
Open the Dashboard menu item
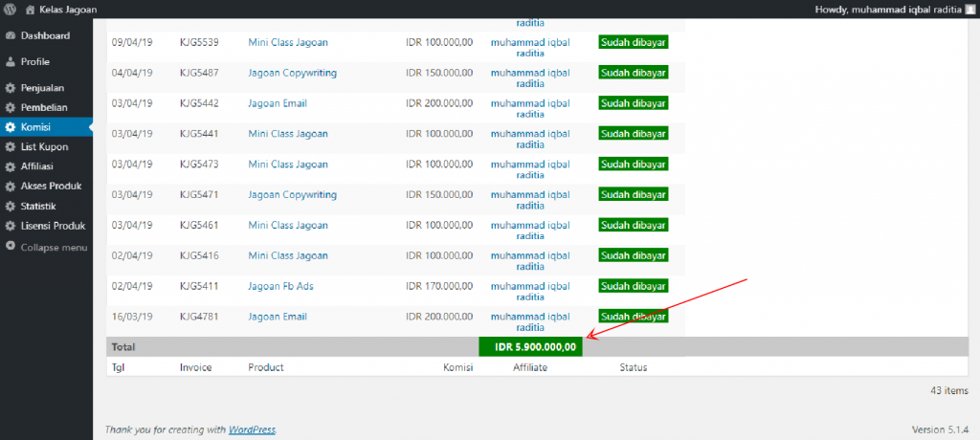46,35
